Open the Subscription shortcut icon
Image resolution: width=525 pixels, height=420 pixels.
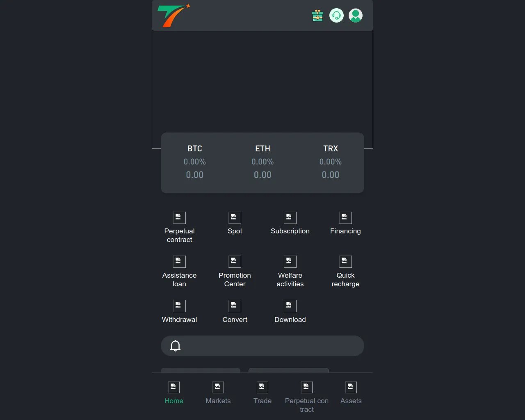point(290,218)
